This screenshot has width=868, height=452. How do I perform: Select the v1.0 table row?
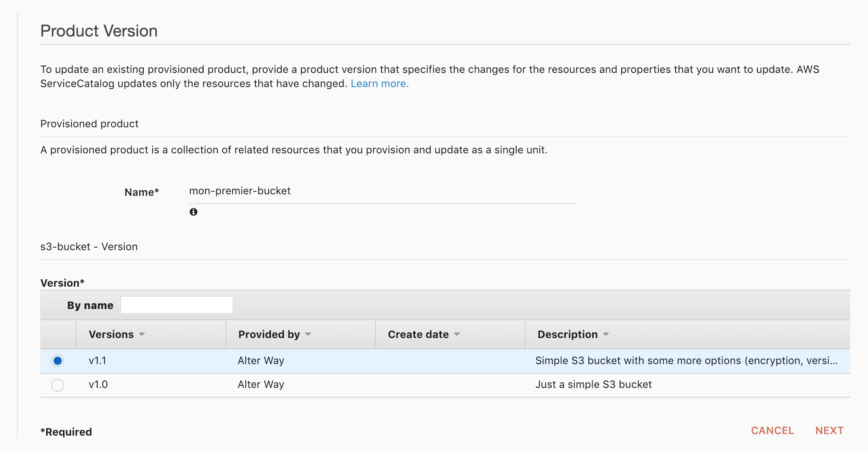[x=261, y=385]
